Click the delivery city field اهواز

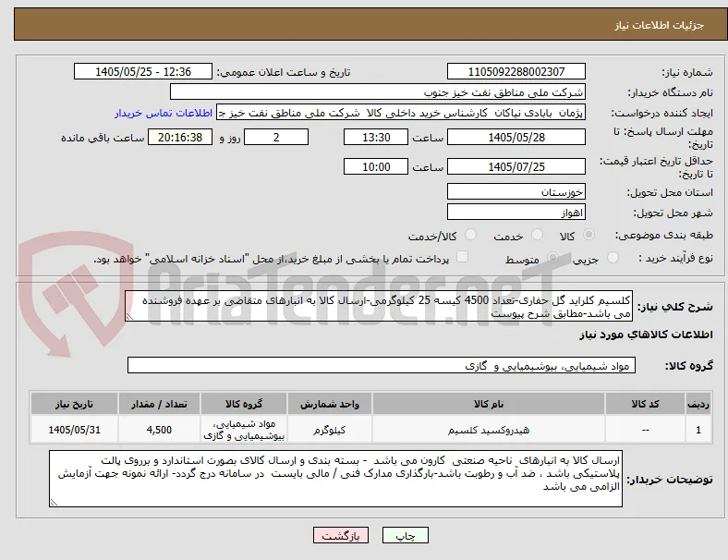pos(516,213)
